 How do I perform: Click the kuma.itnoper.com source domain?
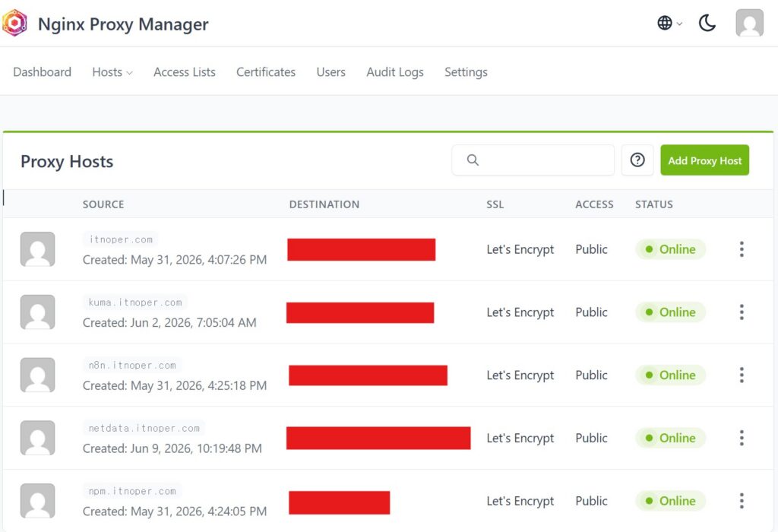coord(135,302)
